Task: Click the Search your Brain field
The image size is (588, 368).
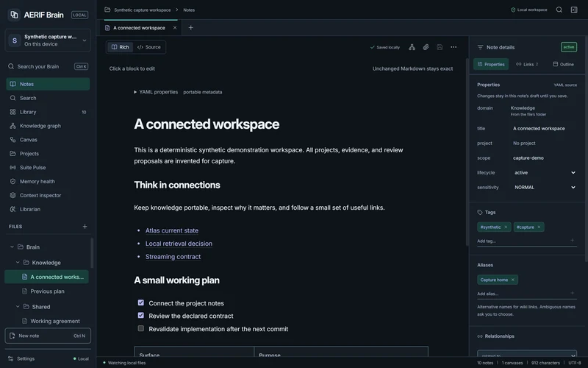Action: click(x=48, y=66)
